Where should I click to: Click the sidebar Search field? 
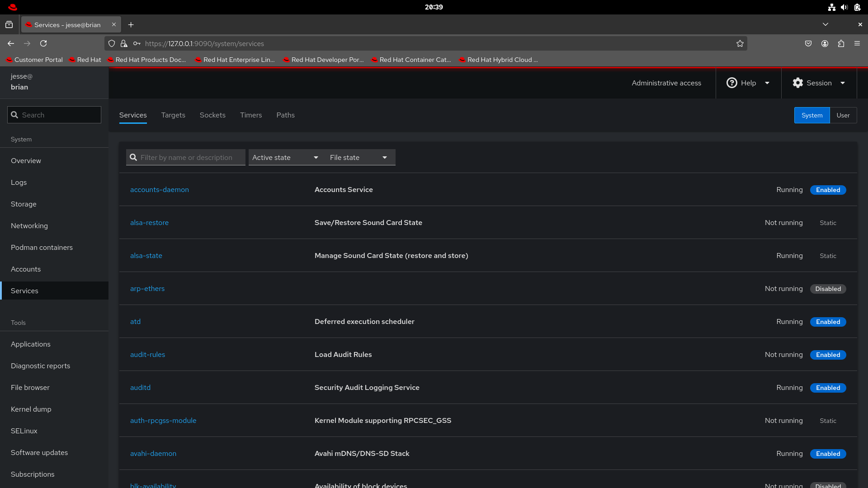[x=54, y=115]
